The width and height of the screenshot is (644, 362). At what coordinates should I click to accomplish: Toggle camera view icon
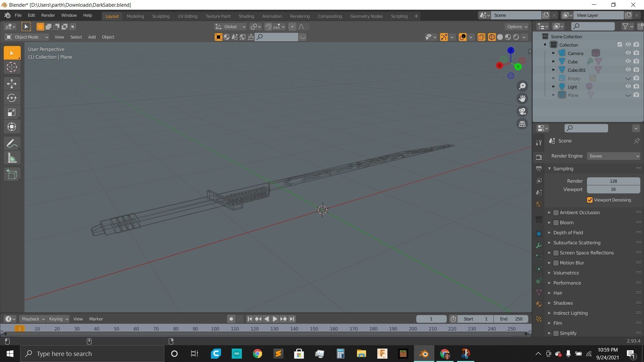[x=522, y=111]
